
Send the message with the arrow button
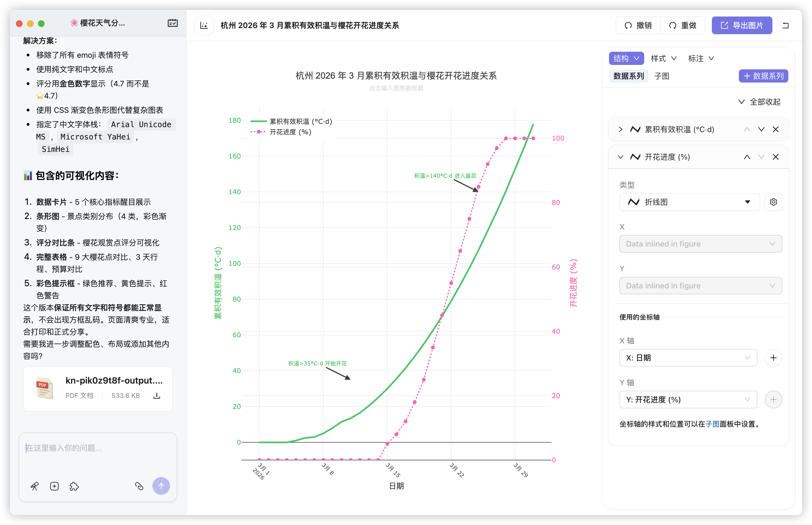click(x=161, y=486)
